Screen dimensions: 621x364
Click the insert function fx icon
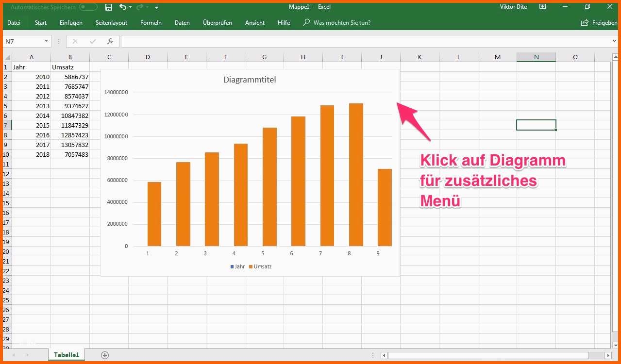(110, 41)
